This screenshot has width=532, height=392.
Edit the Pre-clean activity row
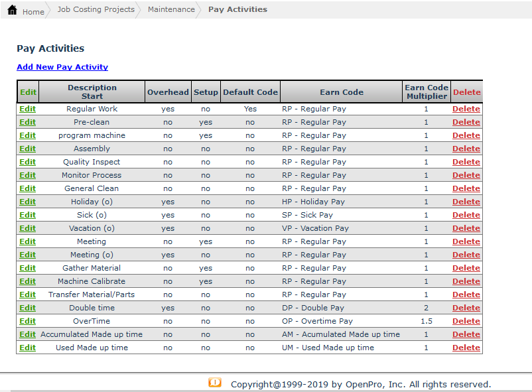(x=27, y=122)
